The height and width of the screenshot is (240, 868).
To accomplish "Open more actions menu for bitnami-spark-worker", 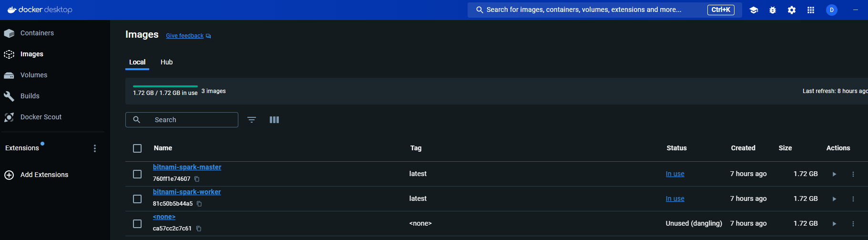I will click(853, 199).
